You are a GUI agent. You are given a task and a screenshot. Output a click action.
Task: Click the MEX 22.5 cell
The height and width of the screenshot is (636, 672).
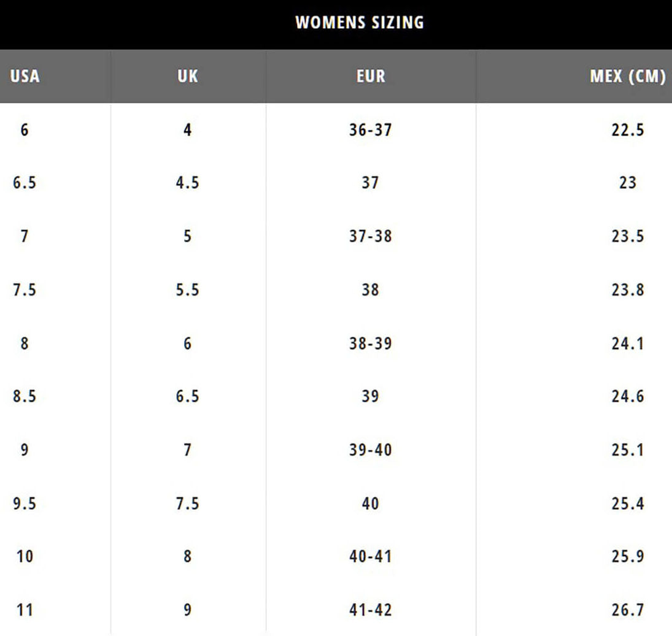click(x=627, y=130)
